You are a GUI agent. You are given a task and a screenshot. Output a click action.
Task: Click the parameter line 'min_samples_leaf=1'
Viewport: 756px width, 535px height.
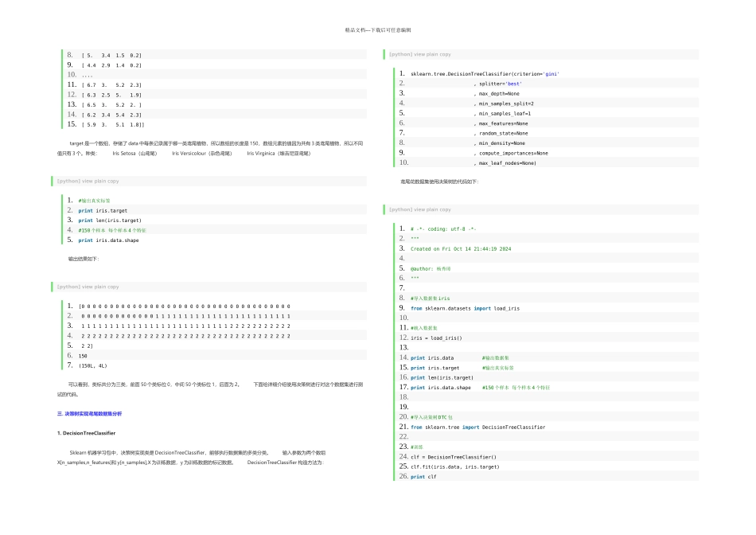coord(502,113)
